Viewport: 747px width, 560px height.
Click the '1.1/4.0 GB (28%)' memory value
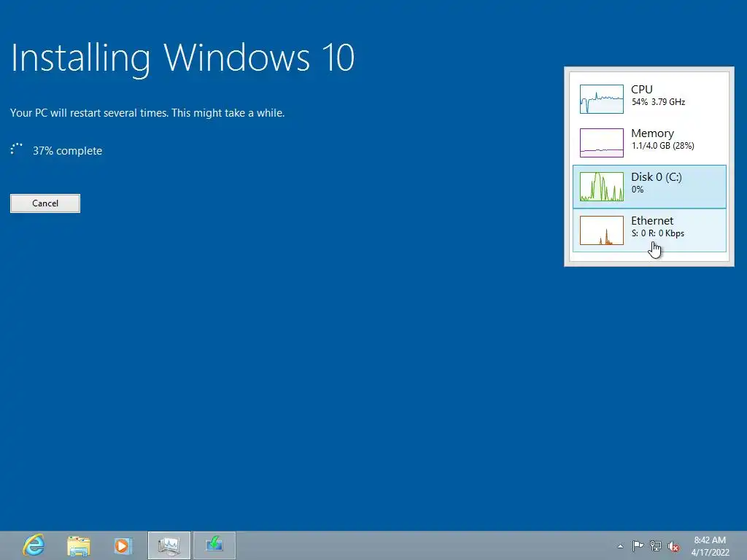coord(662,146)
